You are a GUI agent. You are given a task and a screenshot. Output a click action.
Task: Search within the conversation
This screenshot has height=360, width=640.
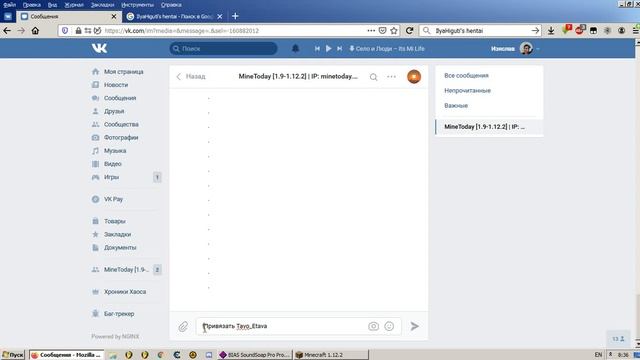click(373, 77)
